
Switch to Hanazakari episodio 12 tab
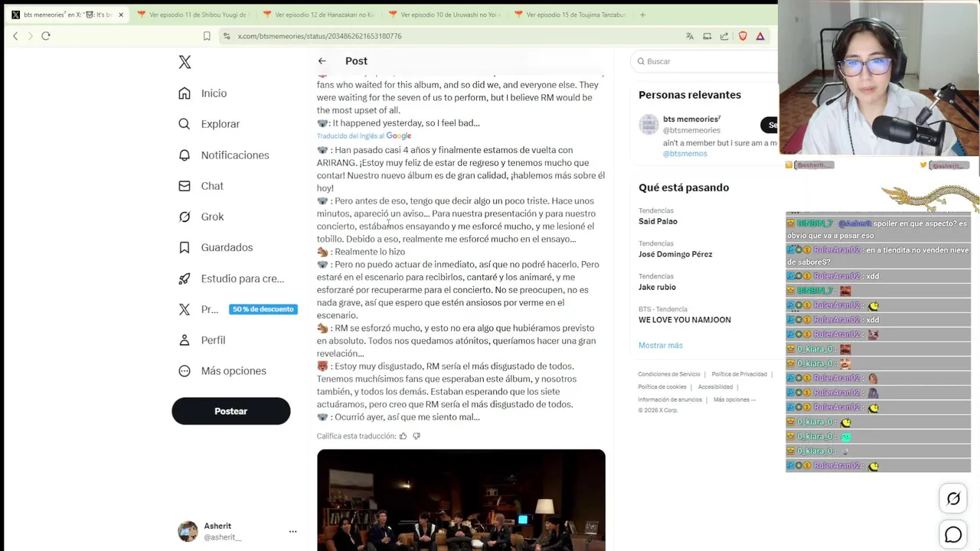(x=318, y=15)
